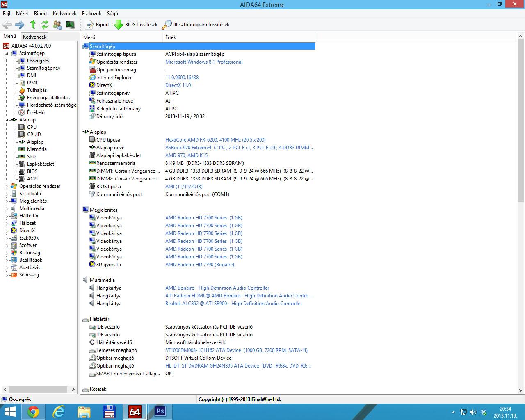Open Illesztőprogram frissítések from the toolbar
The image size is (525, 420).
(196, 25)
